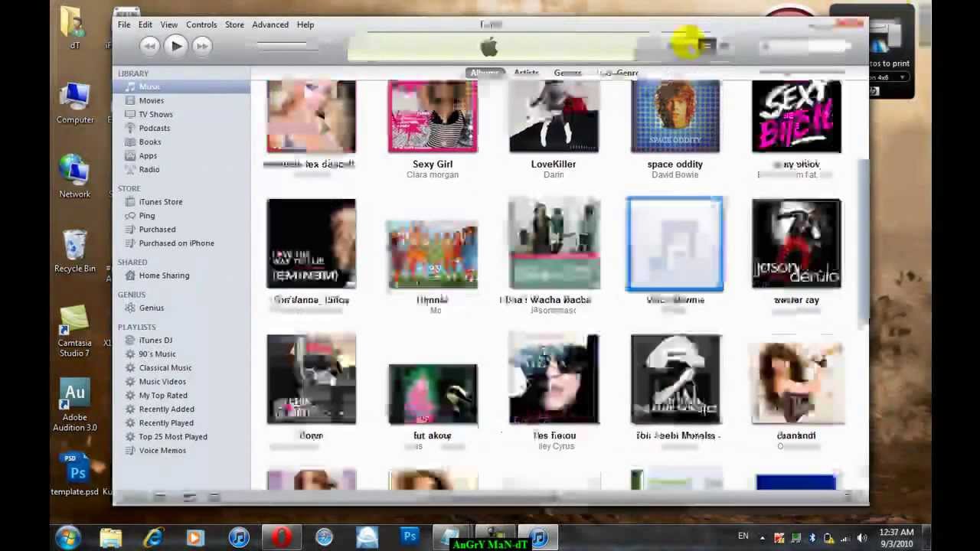Switch to the Genres view tab

(x=567, y=73)
